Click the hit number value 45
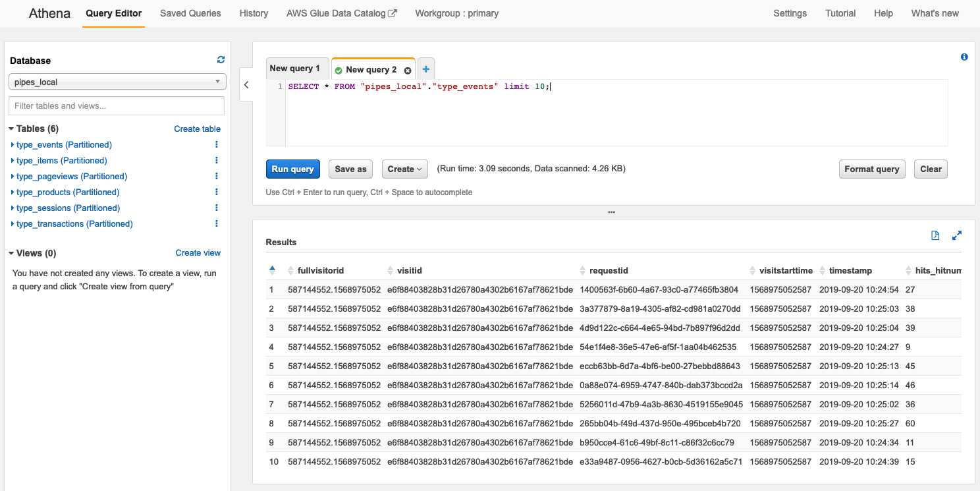980x491 pixels. tap(910, 366)
